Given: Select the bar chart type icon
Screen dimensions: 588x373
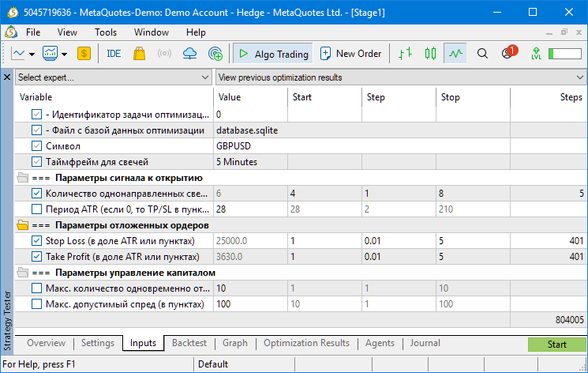Looking at the screenshot, I should coord(405,54).
